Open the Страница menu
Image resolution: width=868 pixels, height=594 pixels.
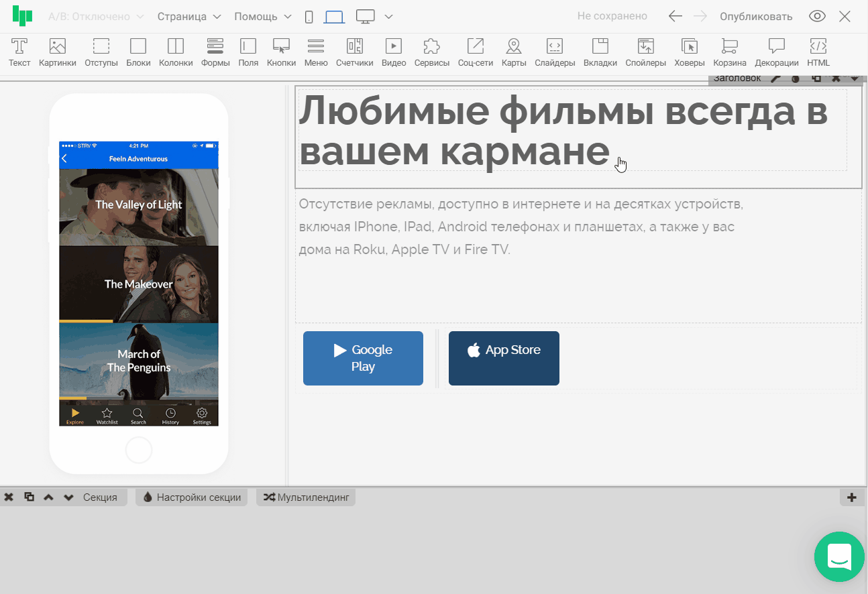pyautogui.click(x=189, y=17)
